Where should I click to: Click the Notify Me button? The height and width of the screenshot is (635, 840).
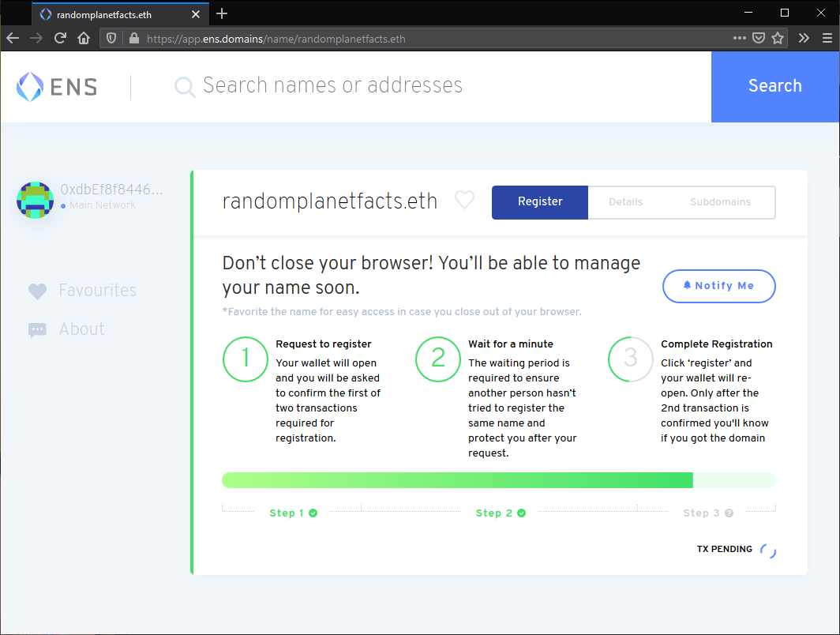(x=718, y=286)
